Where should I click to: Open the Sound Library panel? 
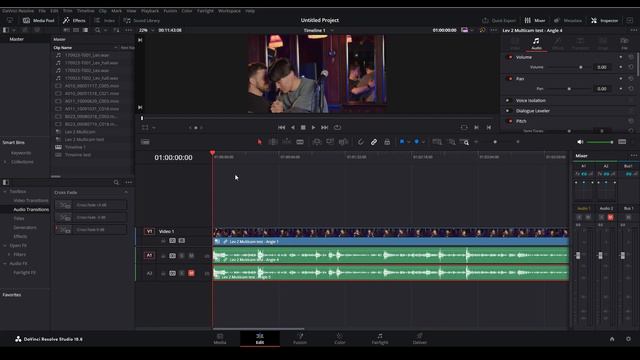coord(142,20)
